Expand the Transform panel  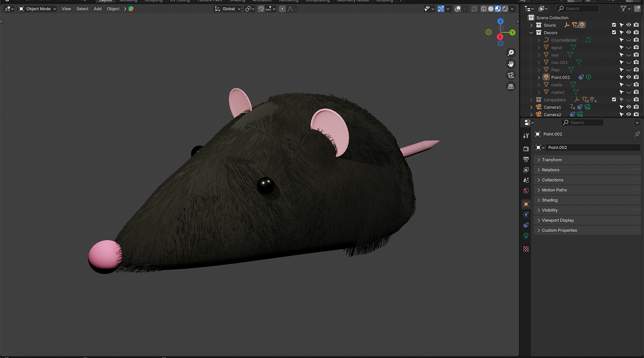(x=552, y=160)
